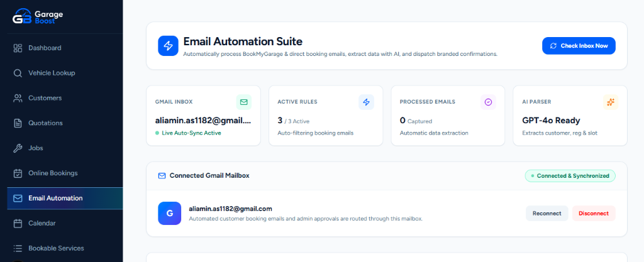This screenshot has height=262, width=644.
Task: Select the Email Automation menu item
Action: click(65, 199)
